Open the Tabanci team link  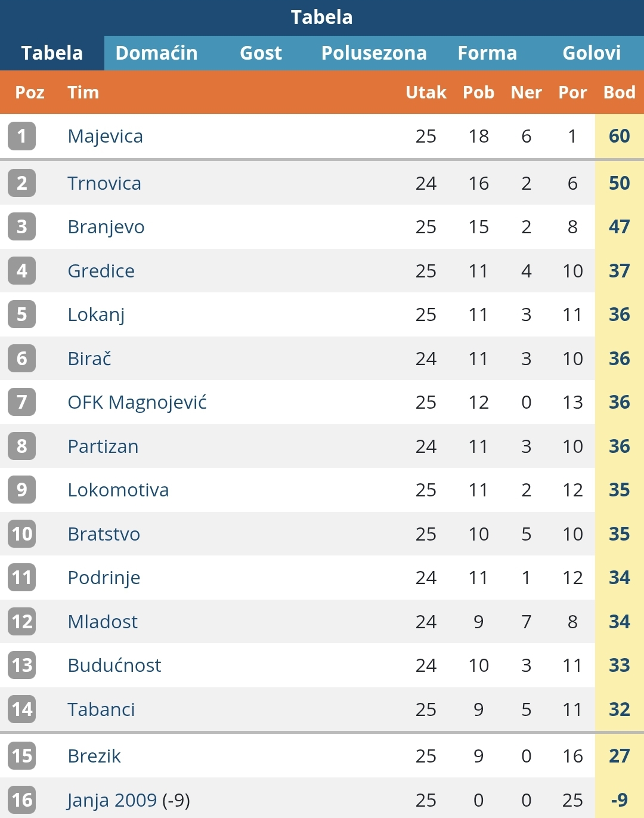tap(101, 709)
